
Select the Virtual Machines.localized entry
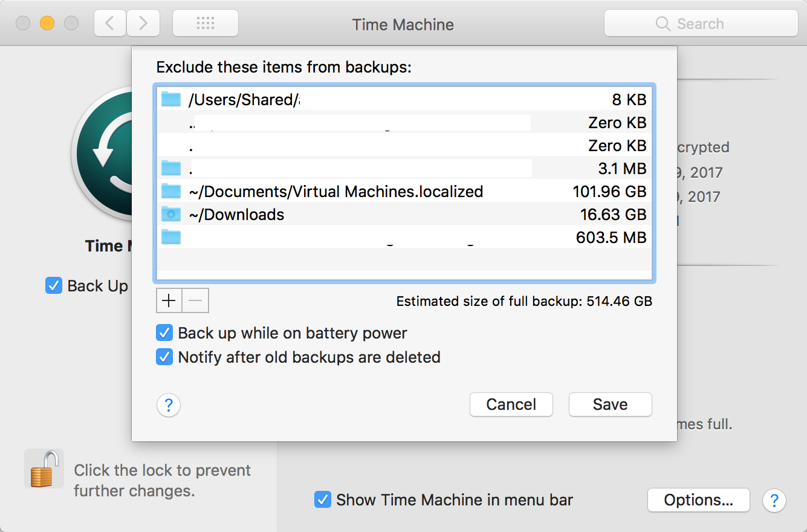(x=335, y=192)
